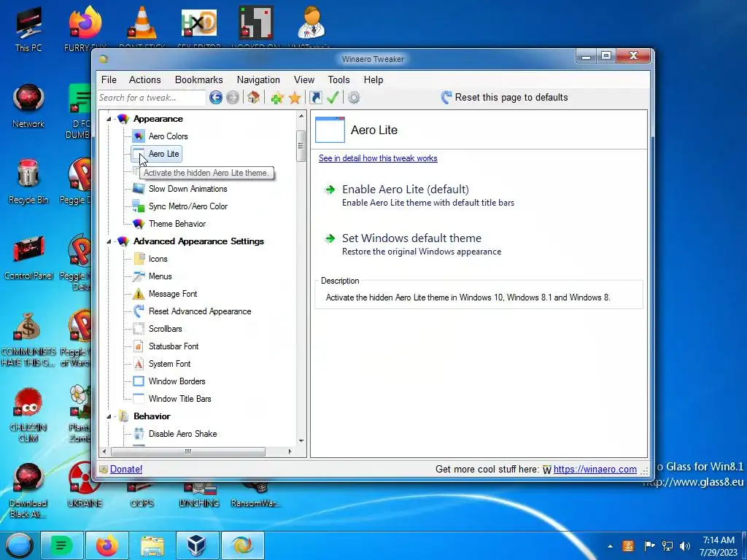Click Reset this page to defaults
This screenshot has height=560, width=747.
tap(504, 98)
